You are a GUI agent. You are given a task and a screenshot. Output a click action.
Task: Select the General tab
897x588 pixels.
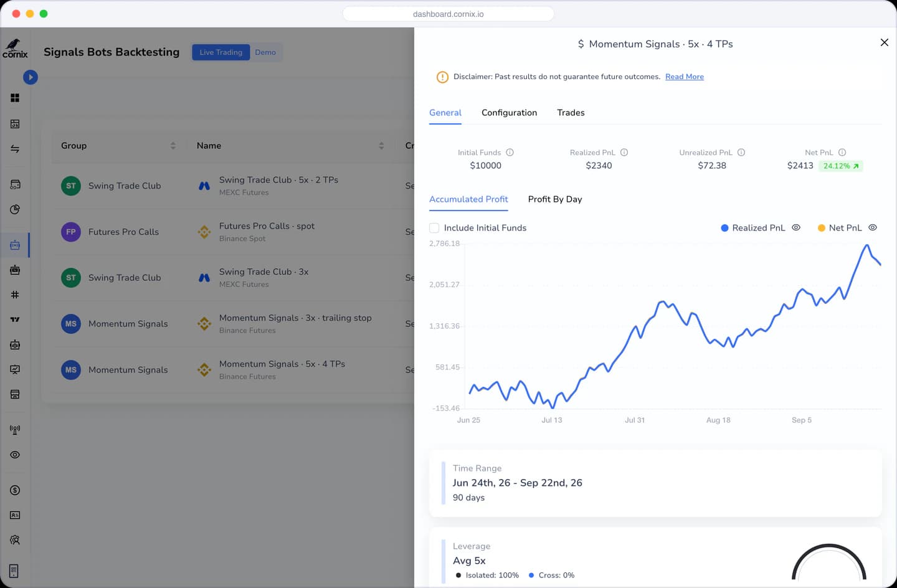click(x=445, y=113)
